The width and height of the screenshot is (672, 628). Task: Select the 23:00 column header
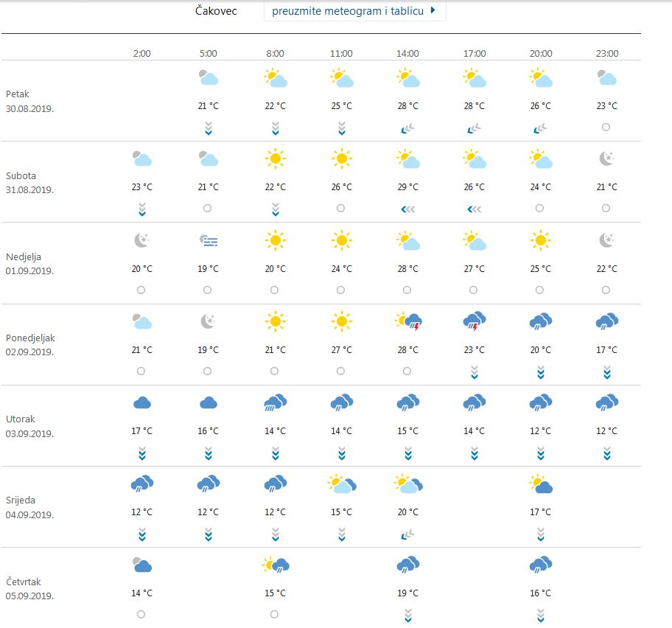606,54
